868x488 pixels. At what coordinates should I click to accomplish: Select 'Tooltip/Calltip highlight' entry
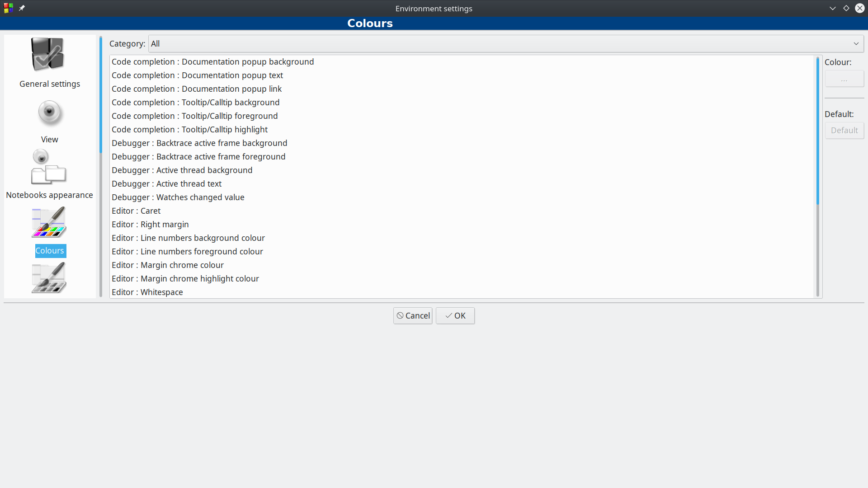tap(461, 130)
